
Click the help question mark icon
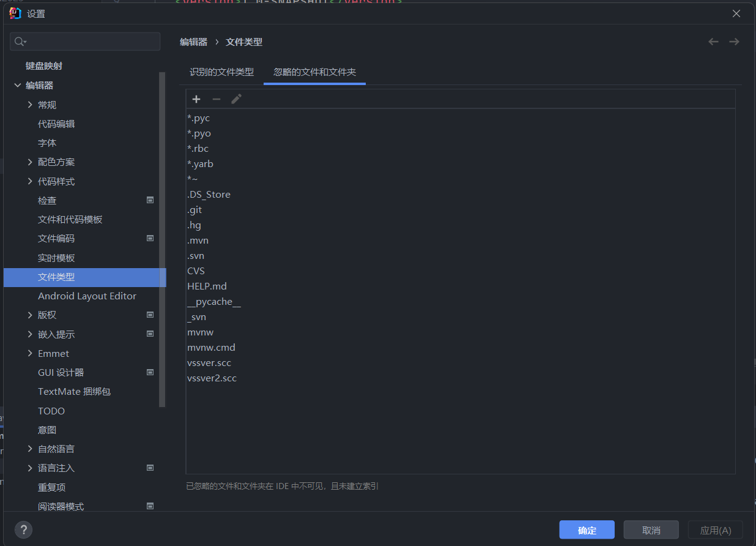[23, 529]
